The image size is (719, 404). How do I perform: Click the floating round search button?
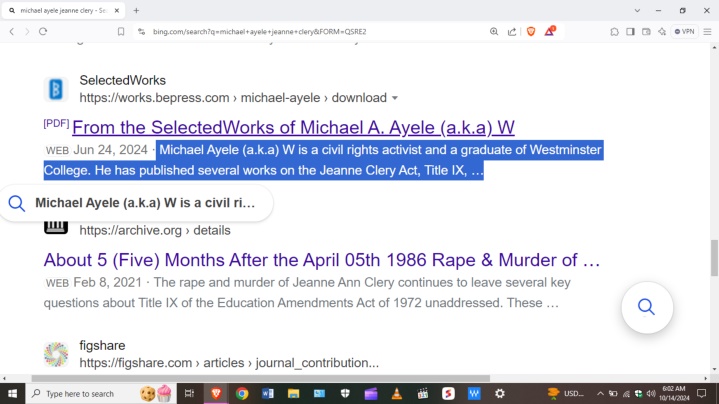[x=647, y=307]
